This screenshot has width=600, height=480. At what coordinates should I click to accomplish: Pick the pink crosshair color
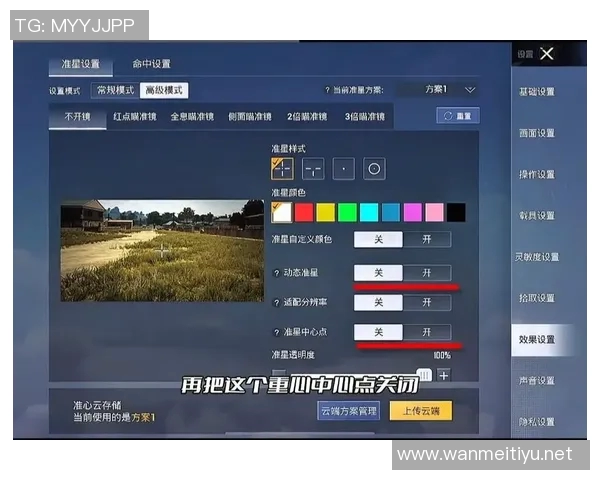(x=434, y=212)
